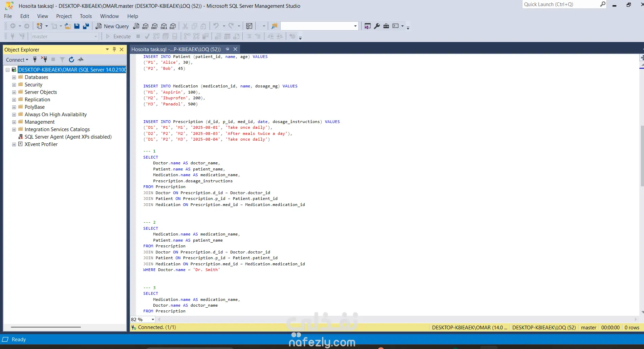The width and height of the screenshot is (644, 349).
Task: Open the Tools menu
Action: click(x=86, y=16)
